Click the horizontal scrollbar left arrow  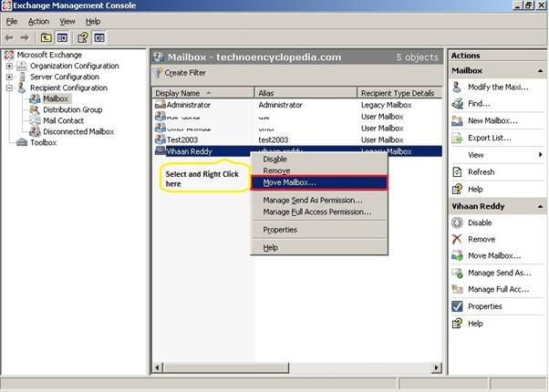click(157, 368)
